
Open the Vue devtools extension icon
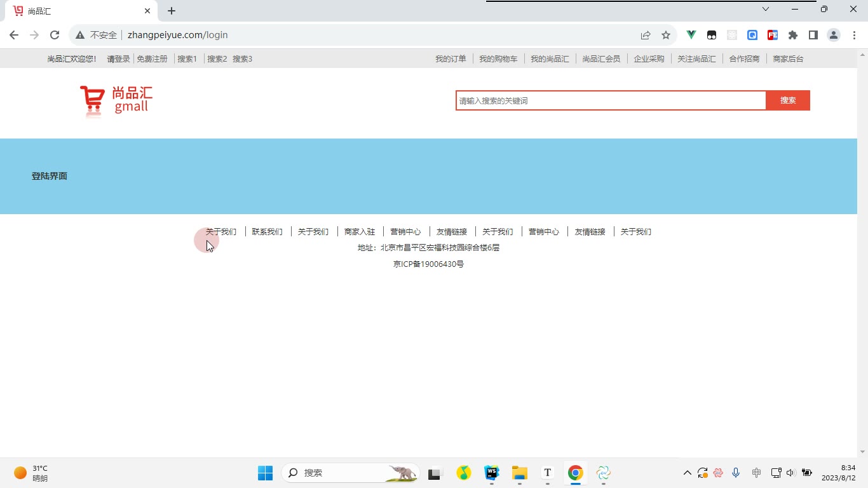tap(691, 35)
